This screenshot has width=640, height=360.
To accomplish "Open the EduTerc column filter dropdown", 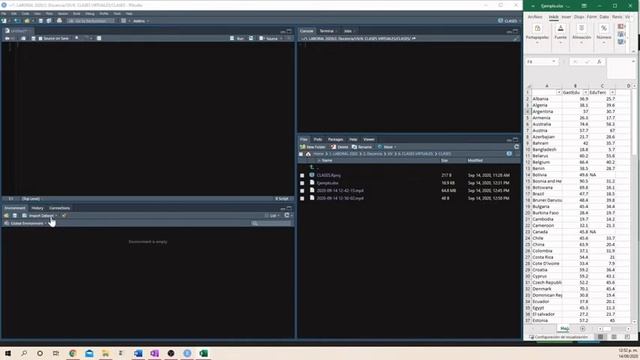I will click(612, 93).
